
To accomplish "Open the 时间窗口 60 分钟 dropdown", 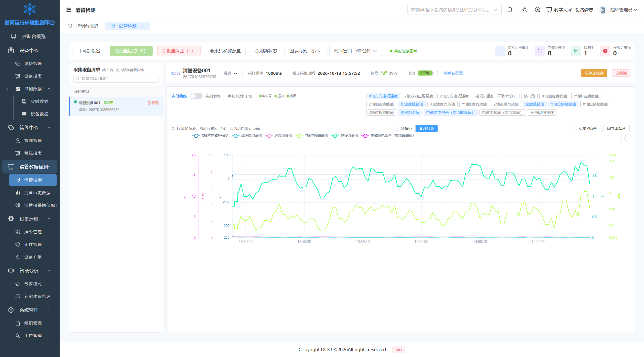I will [x=355, y=51].
